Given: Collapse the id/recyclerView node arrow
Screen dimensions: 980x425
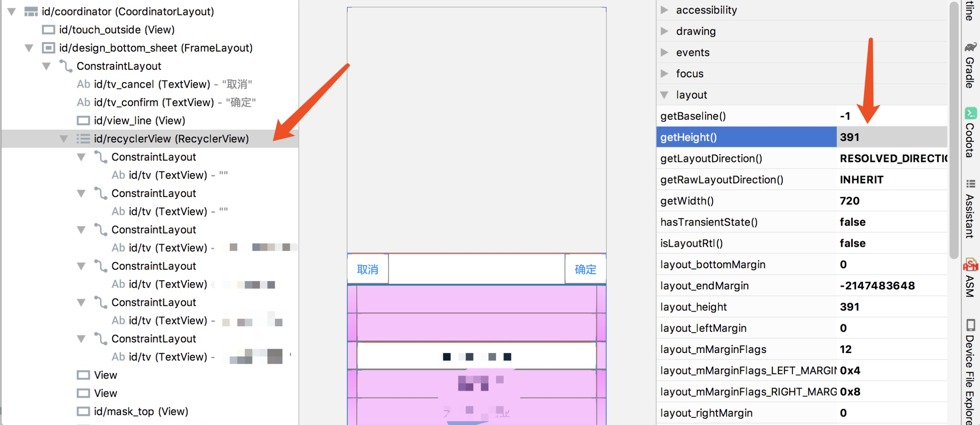Looking at the screenshot, I should 64,139.
